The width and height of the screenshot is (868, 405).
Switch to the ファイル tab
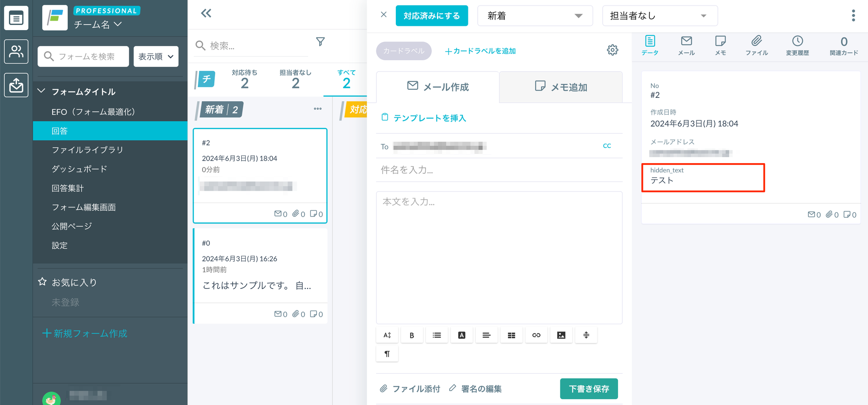click(x=757, y=46)
